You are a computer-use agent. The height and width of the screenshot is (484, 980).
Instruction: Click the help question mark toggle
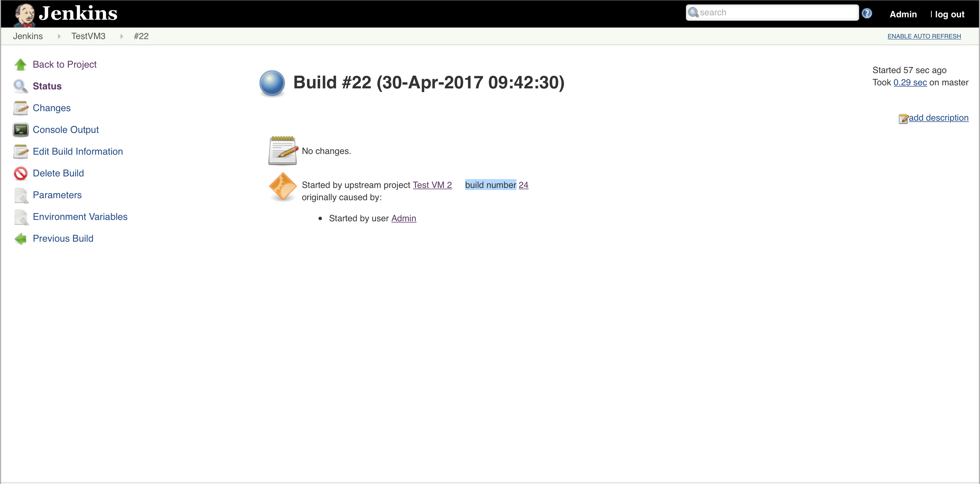[868, 13]
